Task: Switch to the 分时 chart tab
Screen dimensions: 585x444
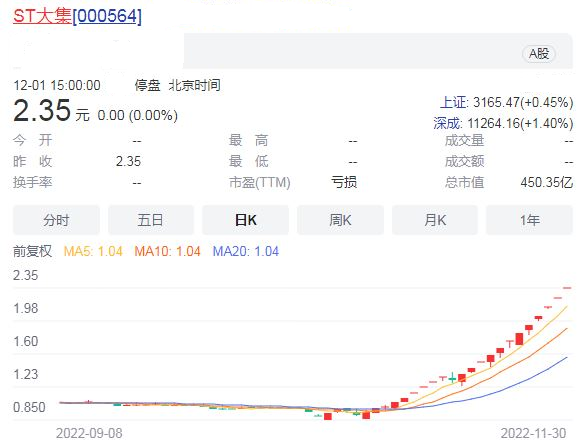Action: coord(56,220)
